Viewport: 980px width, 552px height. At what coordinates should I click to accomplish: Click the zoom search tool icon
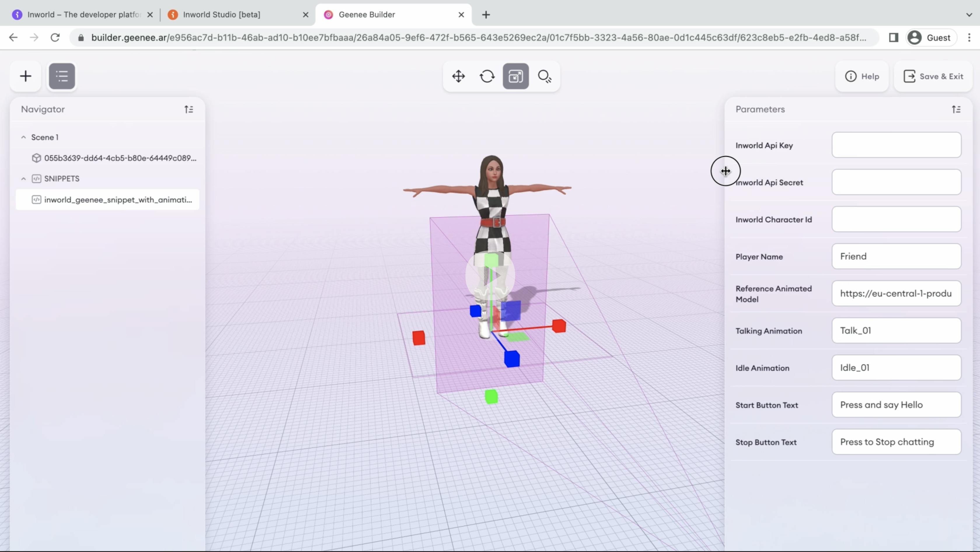(544, 76)
